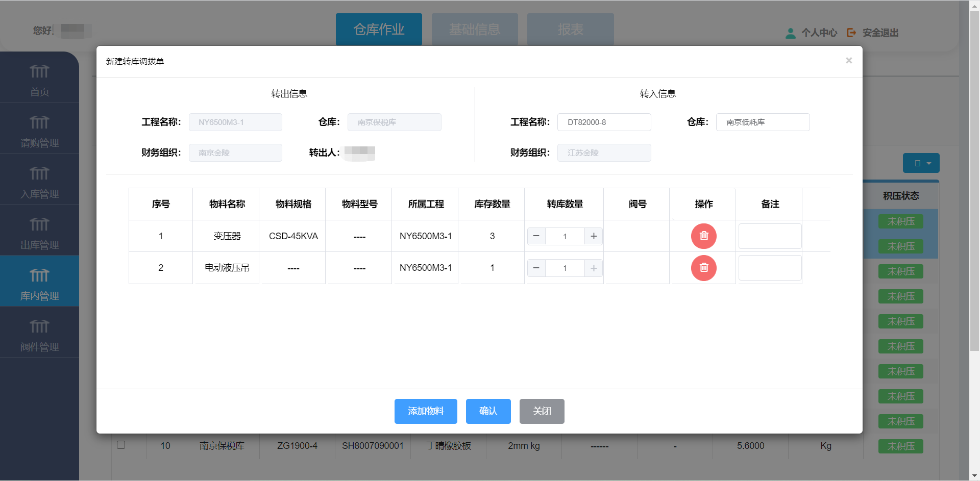Click the 安全退出 logout icon
Viewport: 980px width, 481px height.
point(851,33)
